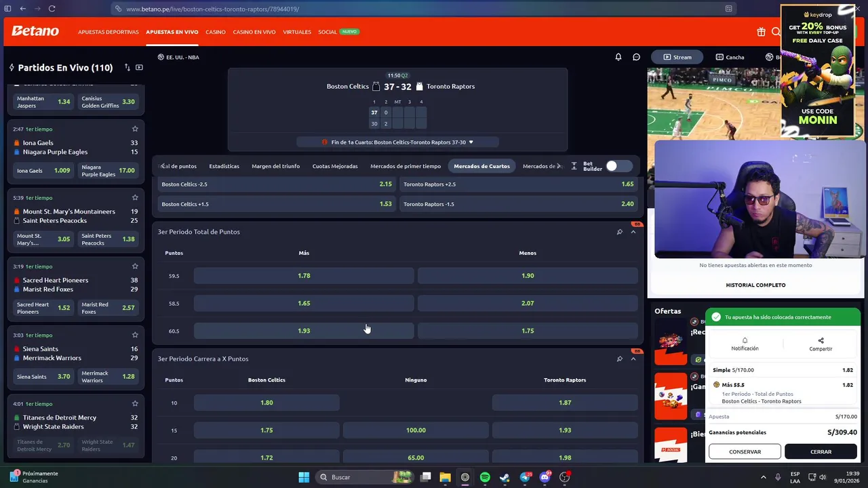Open the Virtuales menu item
Screen dimensions: 868x488
click(297, 32)
